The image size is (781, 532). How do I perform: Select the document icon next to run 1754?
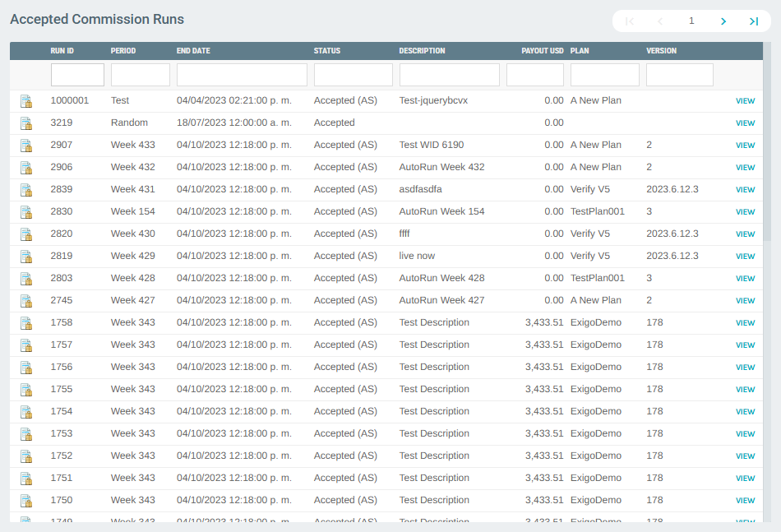27,411
